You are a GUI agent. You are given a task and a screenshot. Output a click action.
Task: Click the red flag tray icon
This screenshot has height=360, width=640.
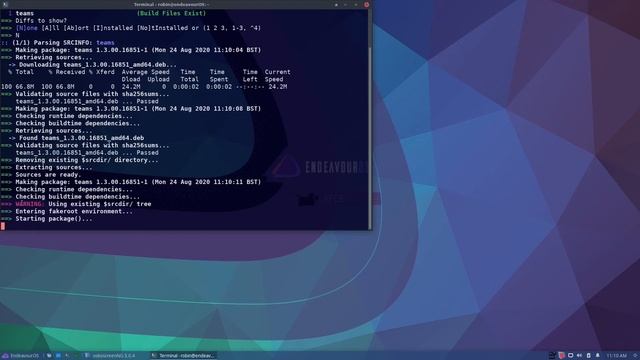tap(562, 356)
